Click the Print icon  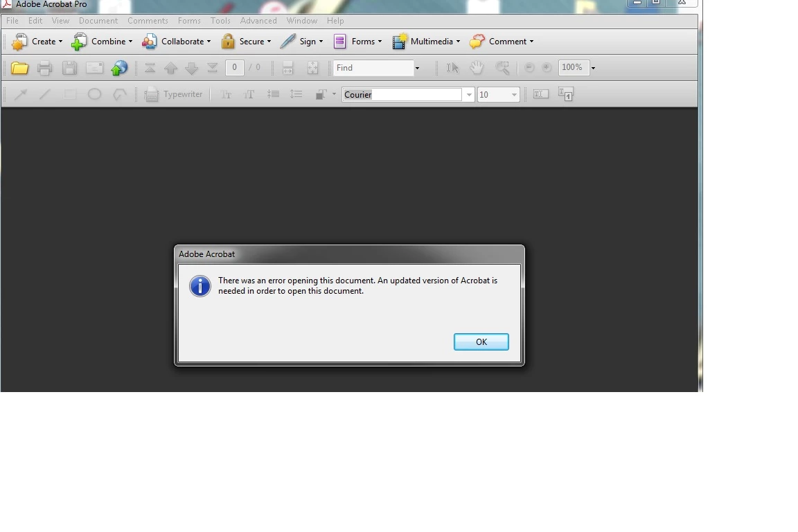click(45, 68)
